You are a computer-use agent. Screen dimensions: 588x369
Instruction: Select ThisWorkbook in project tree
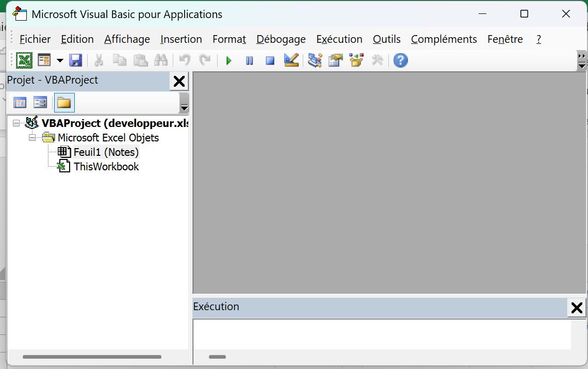pyautogui.click(x=106, y=167)
